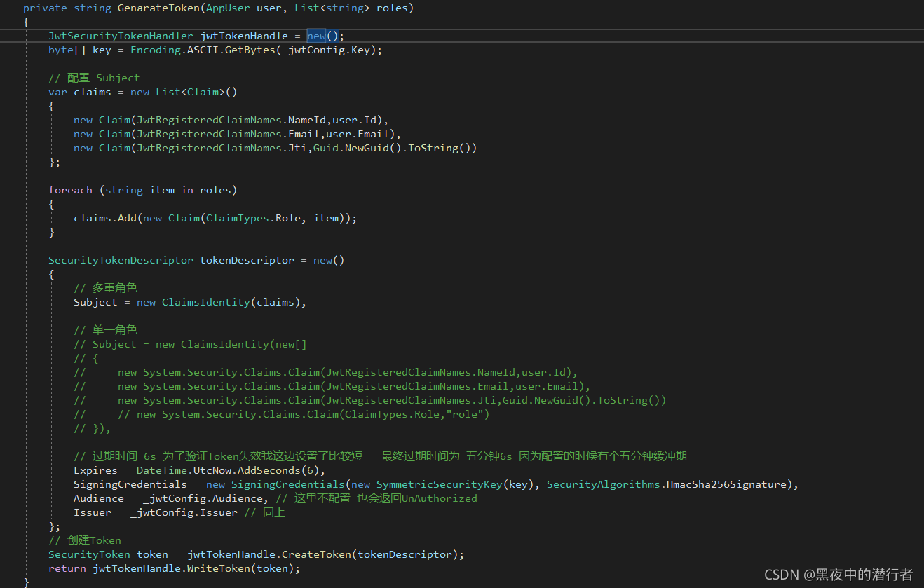Click Encoding.ASCII in the key line

click(x=175, y=50)
